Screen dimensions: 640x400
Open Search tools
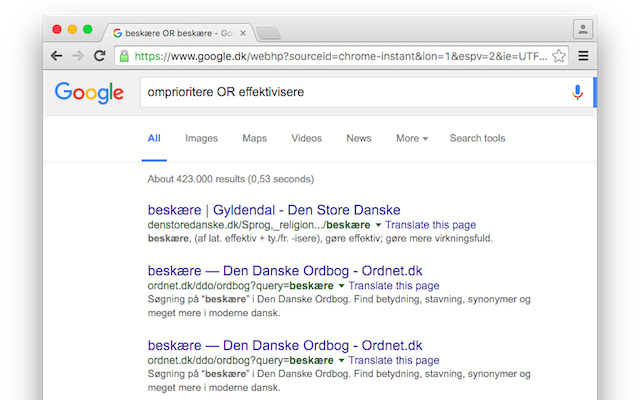pyautogui.click(x=478, y=138)
